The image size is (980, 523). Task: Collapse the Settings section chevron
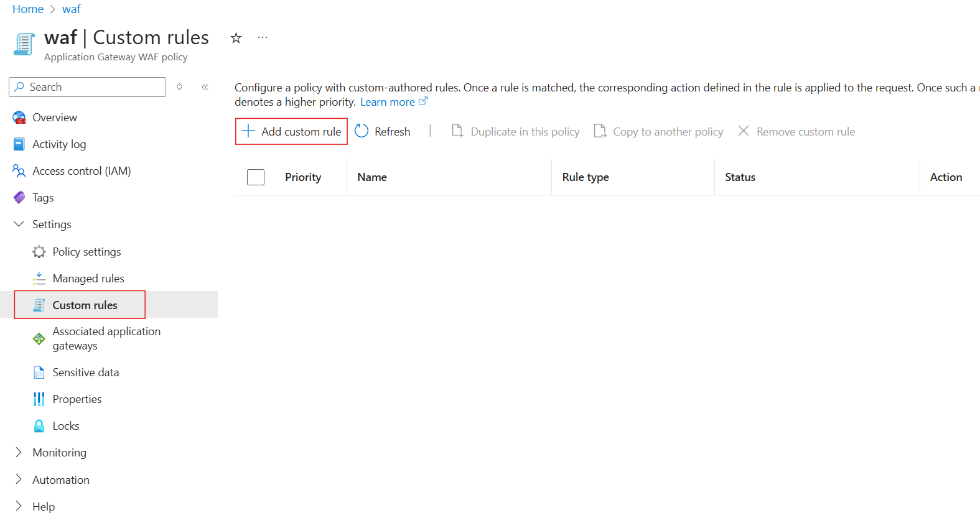19,224
